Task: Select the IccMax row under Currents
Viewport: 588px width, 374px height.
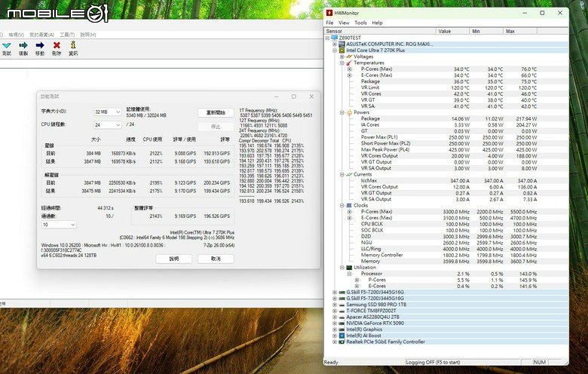Action: (x=446, y=181)
